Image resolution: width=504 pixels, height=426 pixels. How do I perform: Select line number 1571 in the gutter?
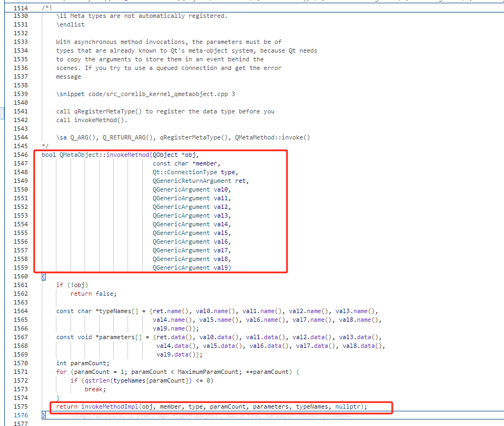[21, 372]
